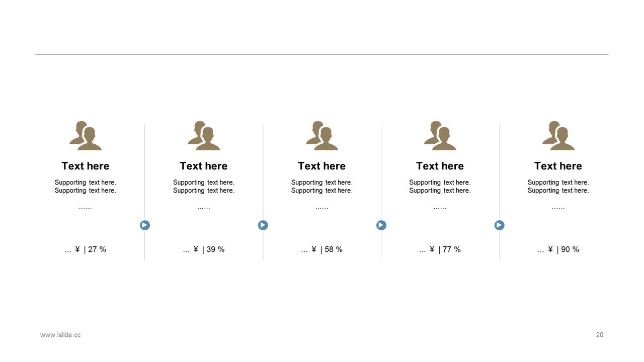Screen dimensions: 644x362
Task: Click the "… ¥ | 27 %" label
Action: [x=86, y=249]
